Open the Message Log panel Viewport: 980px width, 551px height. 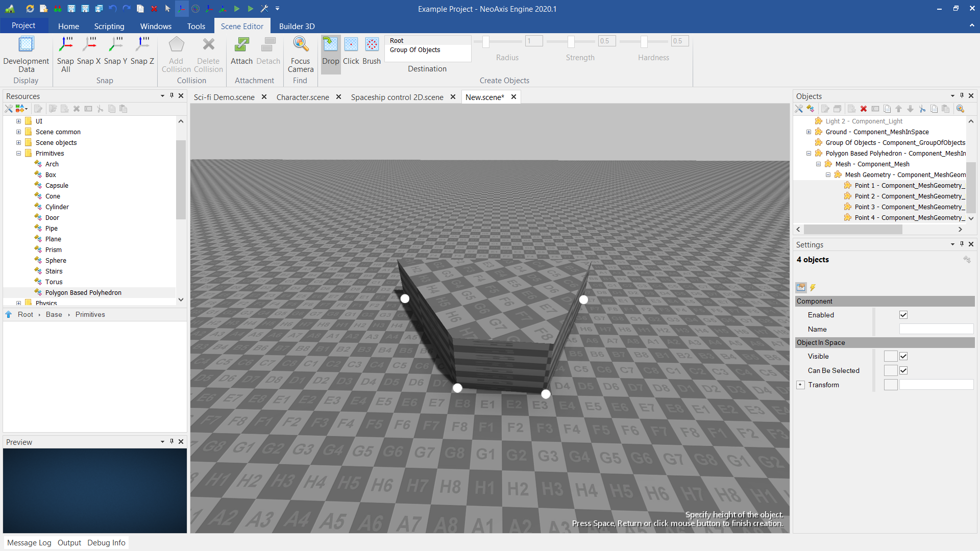click(x=29, y=542)
